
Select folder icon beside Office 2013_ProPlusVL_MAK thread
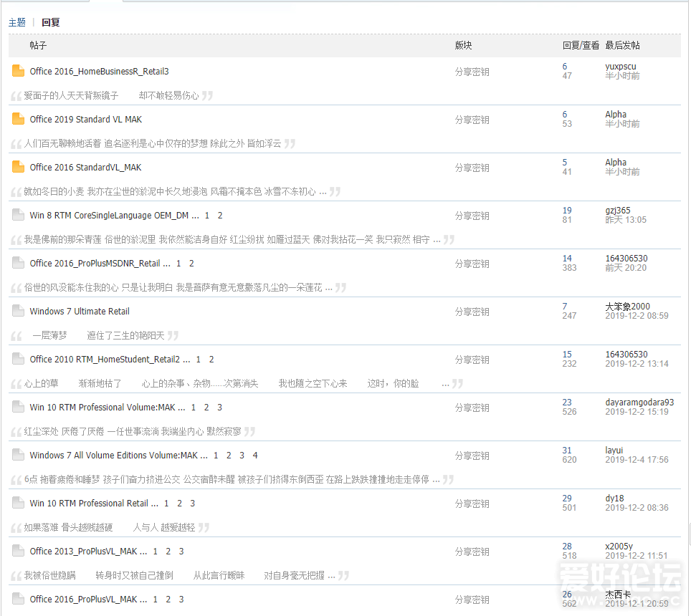[18, 551]
